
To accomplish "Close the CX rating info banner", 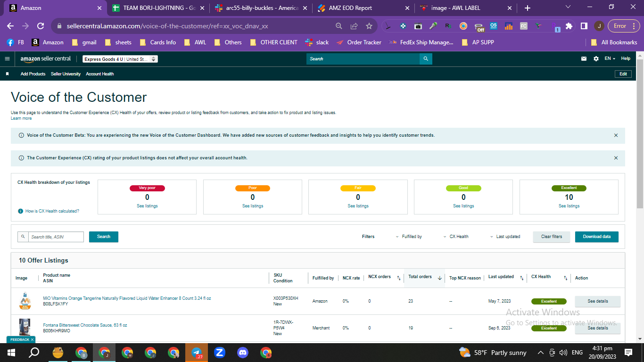I will [x=616, y=158].
